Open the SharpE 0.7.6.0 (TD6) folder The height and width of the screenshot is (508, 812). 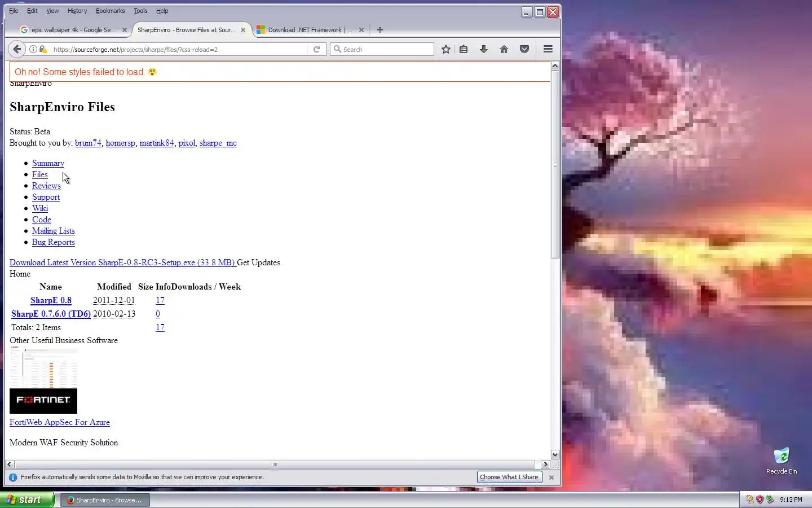51,314
